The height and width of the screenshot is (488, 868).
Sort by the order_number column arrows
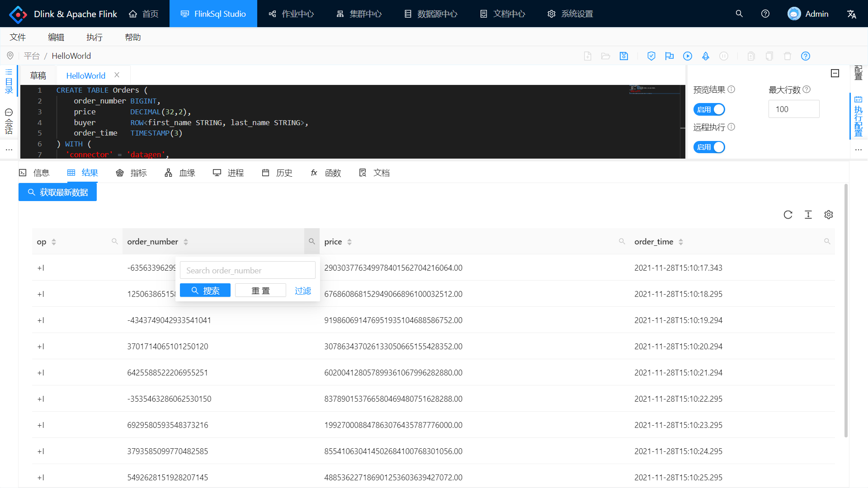coord(186,242)
